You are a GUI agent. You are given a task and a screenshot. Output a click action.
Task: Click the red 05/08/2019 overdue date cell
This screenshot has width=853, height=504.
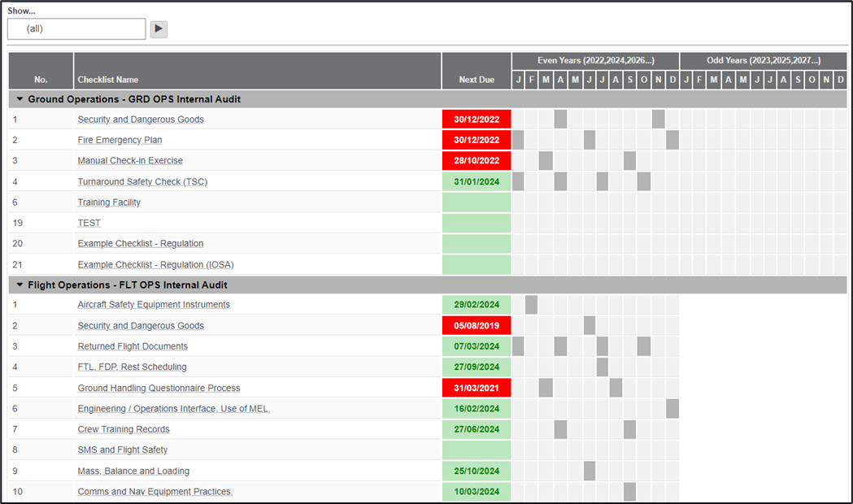477,326
